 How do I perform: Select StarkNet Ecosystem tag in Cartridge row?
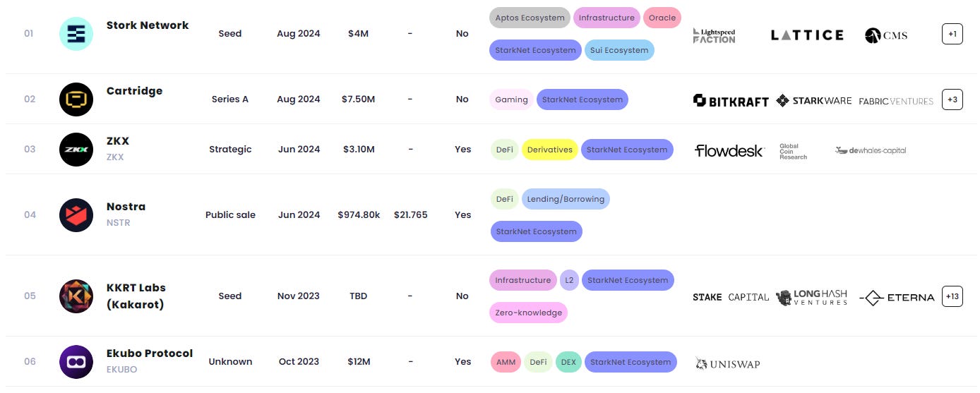coord(582,99)
